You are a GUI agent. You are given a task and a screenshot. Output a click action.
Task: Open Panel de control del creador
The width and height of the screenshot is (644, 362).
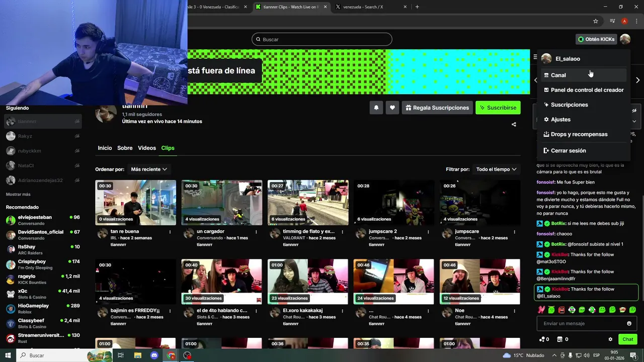[x=583, y=90]
